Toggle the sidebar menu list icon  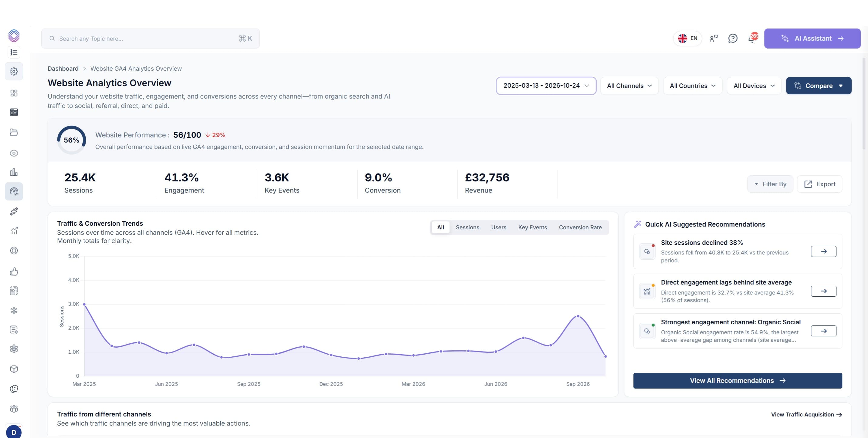pyautogui.click(x=14, y=52)
